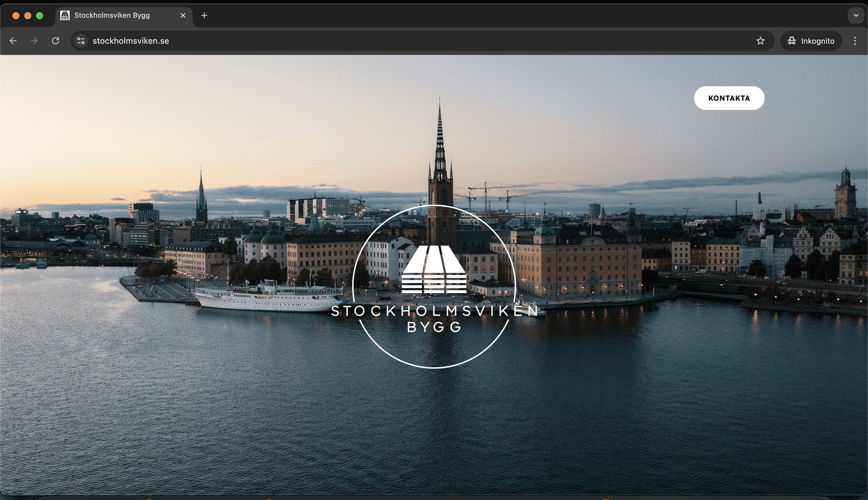Expand the tab search chevron

tap(856, 15)
